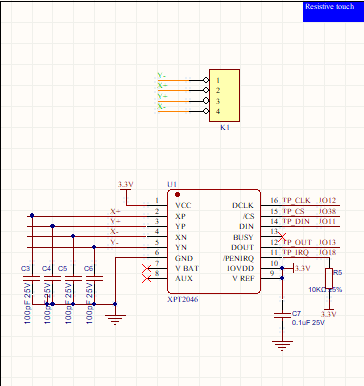Click the TP_DIN net label

[x=296, y=221]
